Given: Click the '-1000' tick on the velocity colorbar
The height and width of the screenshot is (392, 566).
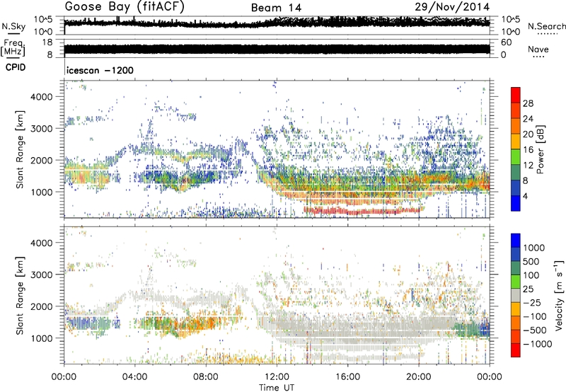Looking at the screenshot, I should point(538,344).
